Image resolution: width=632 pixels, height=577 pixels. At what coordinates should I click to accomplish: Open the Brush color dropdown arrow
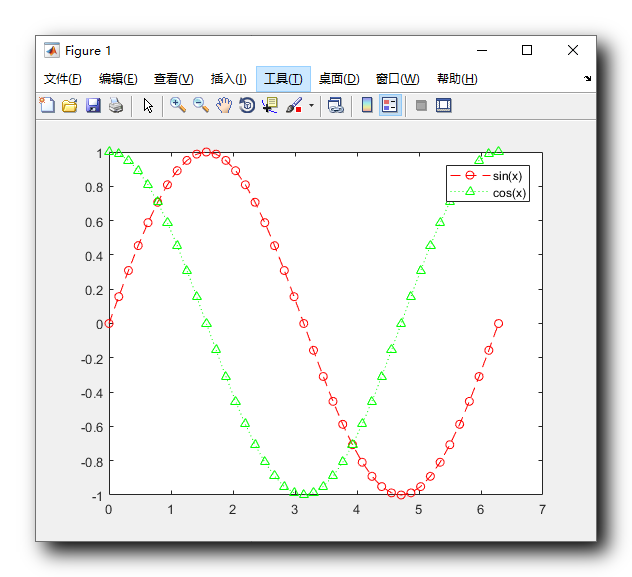[311, 106]
